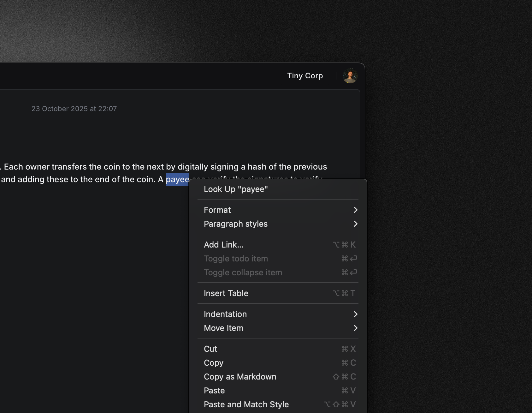
Task: Click the chevron arrow beside Move Item
Action: (356, 328)
